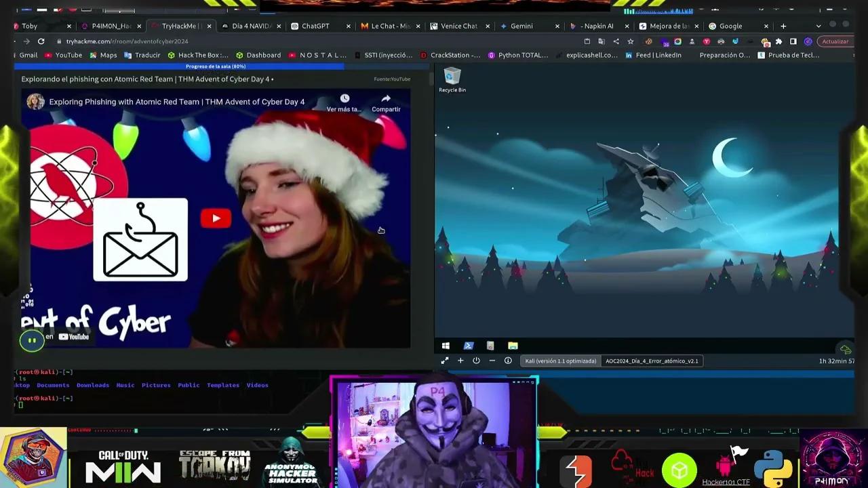The width and height of the screenshot is (868, 488).
Task: Click the minus icon in the VM bar
Action: pyautogui.click(x=492, y=361)
